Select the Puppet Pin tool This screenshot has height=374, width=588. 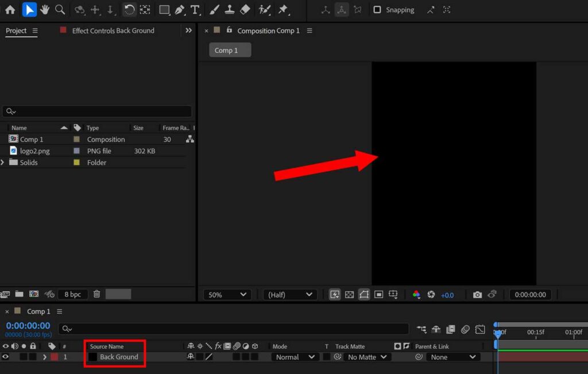coord(284,10)
